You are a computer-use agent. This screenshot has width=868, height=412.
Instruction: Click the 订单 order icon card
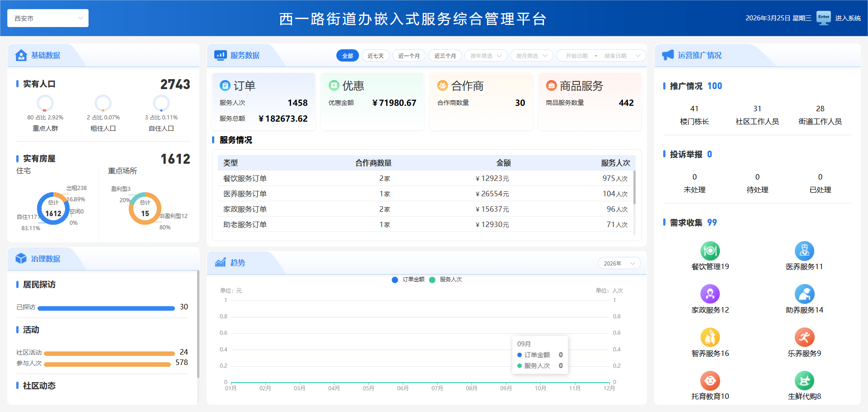(225, 85)
